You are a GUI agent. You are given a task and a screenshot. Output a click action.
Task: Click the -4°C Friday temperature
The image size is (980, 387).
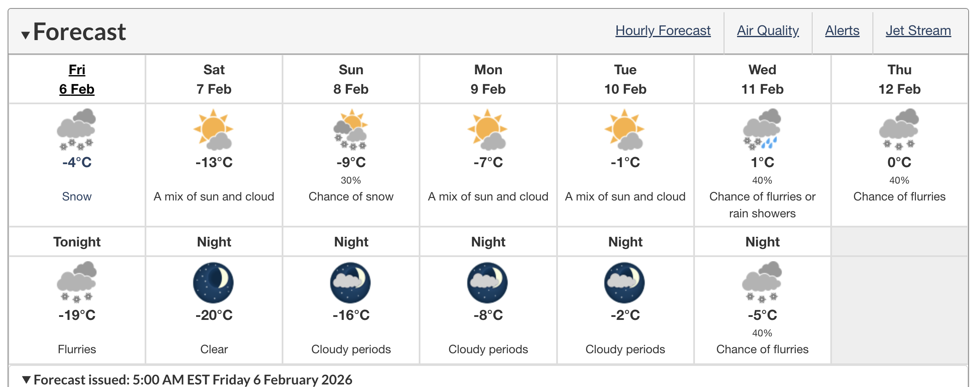77,162
